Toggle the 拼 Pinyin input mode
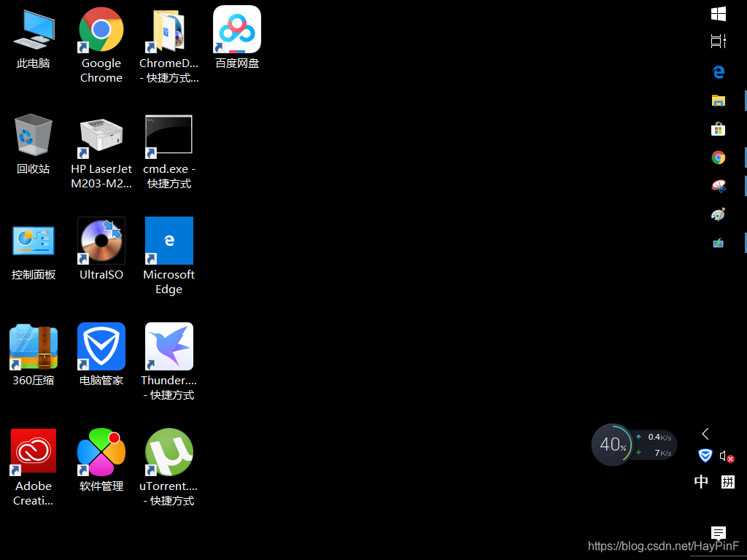Screen dimensions: 747x560 [x=728, y=482]
